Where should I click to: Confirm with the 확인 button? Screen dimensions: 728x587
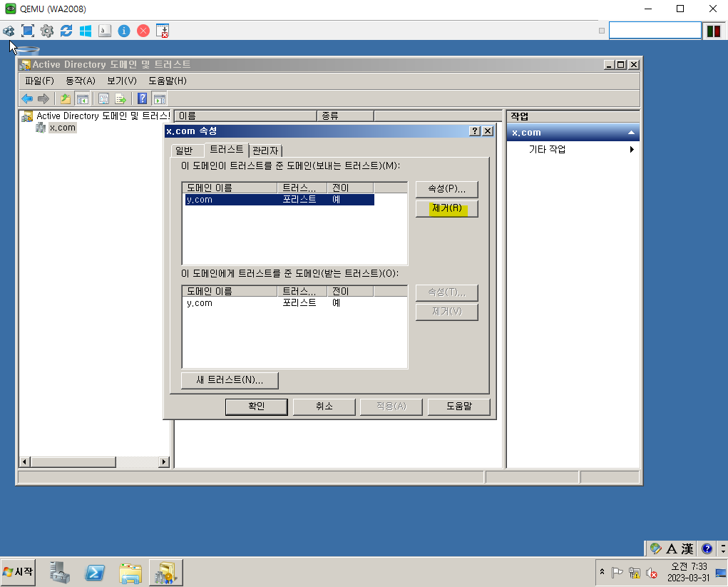pyautogui.click(x=256, y=407)
